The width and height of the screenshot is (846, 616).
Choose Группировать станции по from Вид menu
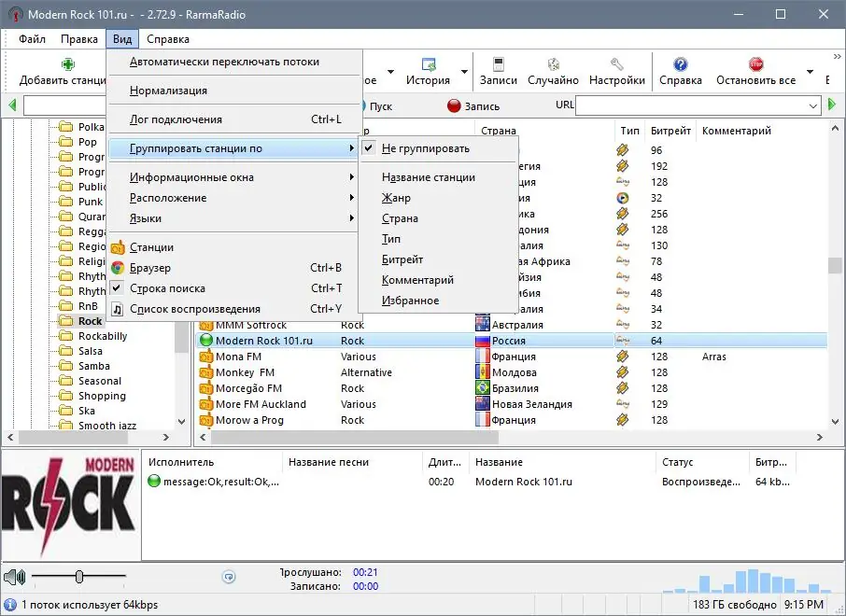tap(196, 147)
